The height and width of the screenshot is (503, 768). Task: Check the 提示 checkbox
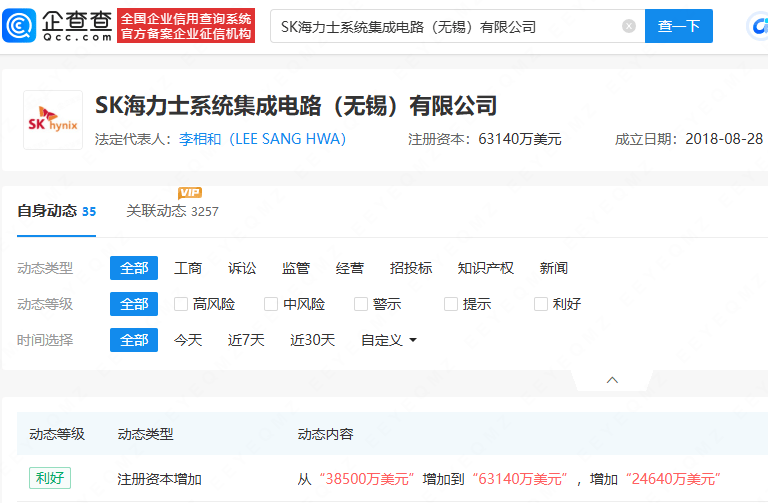pos(451,304)
